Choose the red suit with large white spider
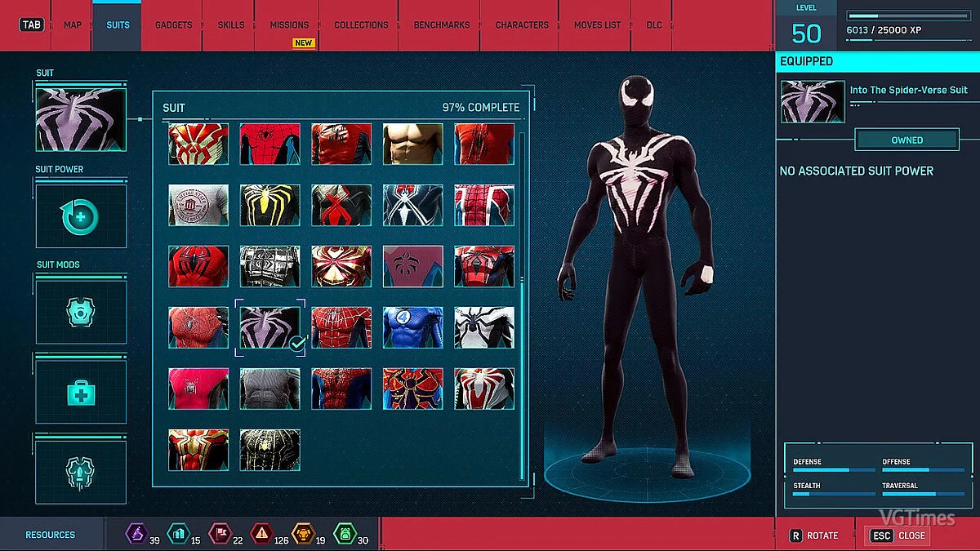This screenshot has height=551, width=980. pyautogui.click(x=484, y=389)
